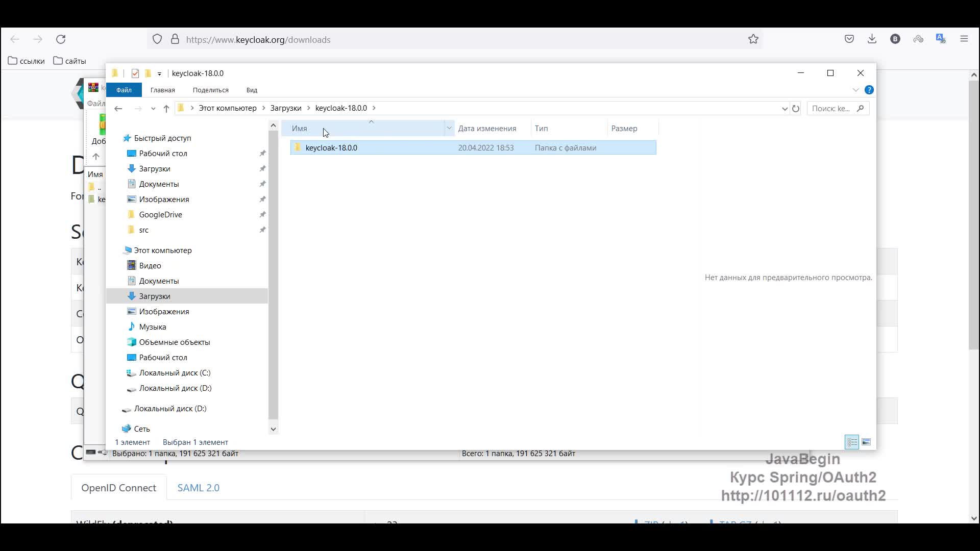The width and height of the screenshot is (980, 551).
Task: Go up one folder level
Action: pos(166,108)
